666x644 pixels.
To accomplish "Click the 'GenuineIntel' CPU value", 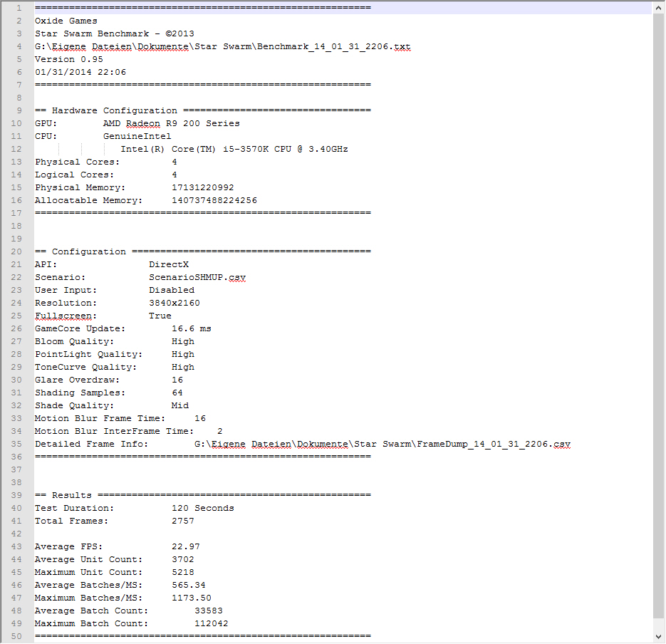I will point(137,136).
